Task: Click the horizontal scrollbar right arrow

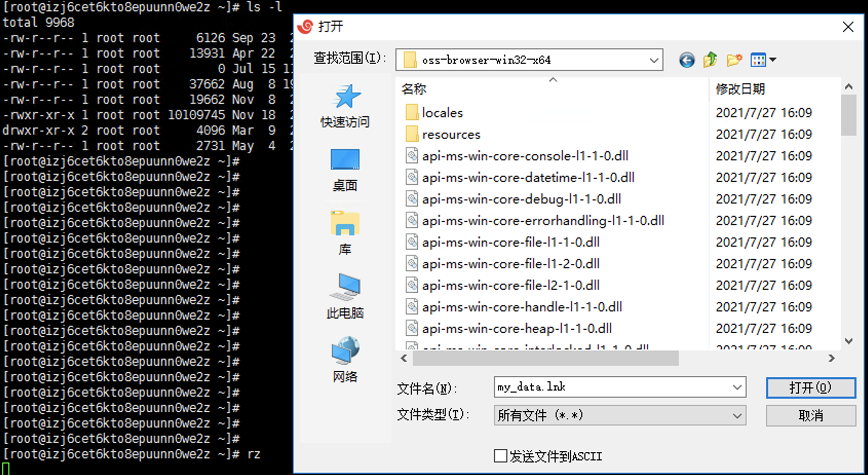Action: click(832, 358)
